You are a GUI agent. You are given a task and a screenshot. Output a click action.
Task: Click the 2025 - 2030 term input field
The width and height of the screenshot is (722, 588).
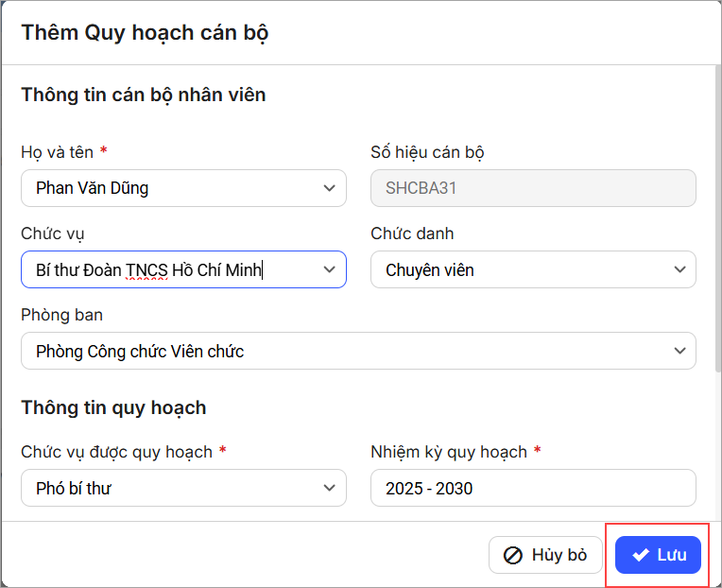pos(533,489)
